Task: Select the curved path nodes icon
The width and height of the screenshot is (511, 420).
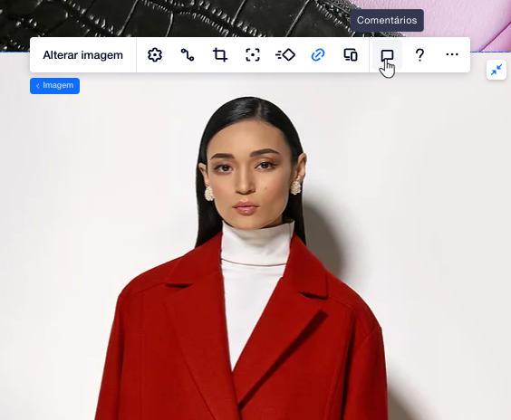Action: coord(188,55)
